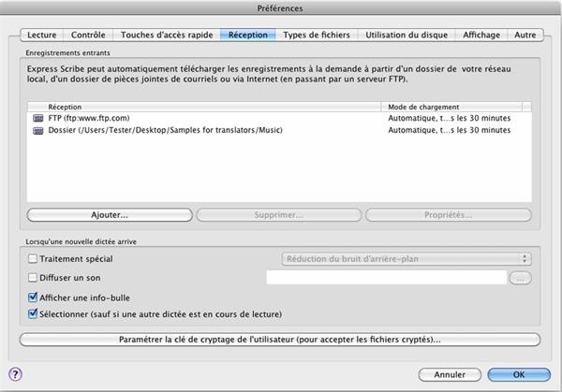Click Paramétrer la clé de cryptage button
Screen dimensions: 562x392
coord(280,339)
